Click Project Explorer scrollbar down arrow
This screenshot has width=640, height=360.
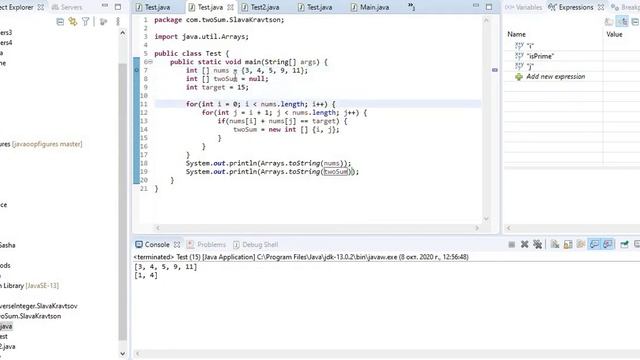point(123,354)
